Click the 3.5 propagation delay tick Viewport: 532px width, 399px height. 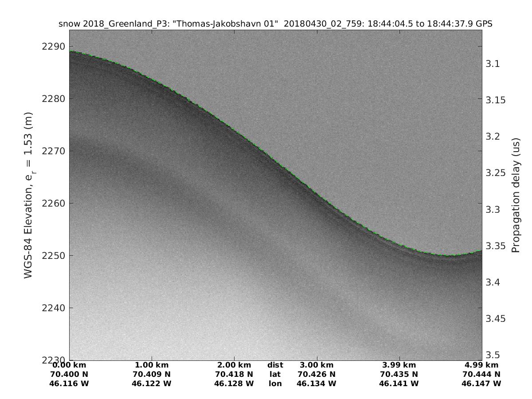[493, 355]
